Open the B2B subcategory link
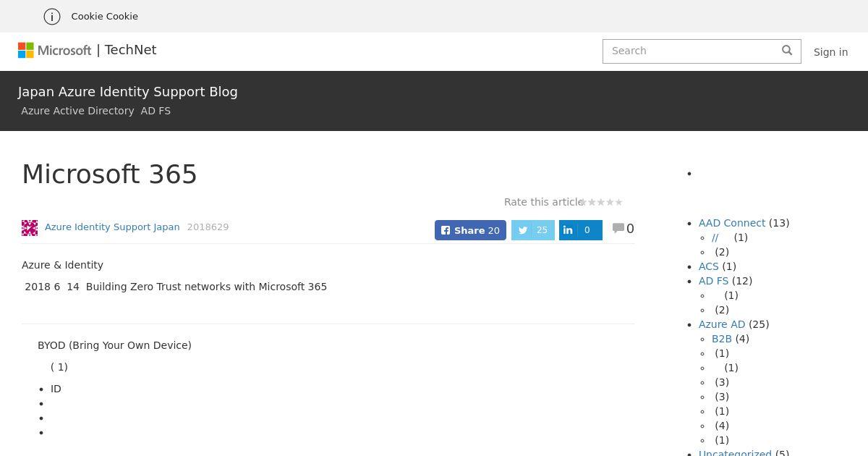Image resolution: width=868 pixels, height=456 pixels. pos(722,339)
